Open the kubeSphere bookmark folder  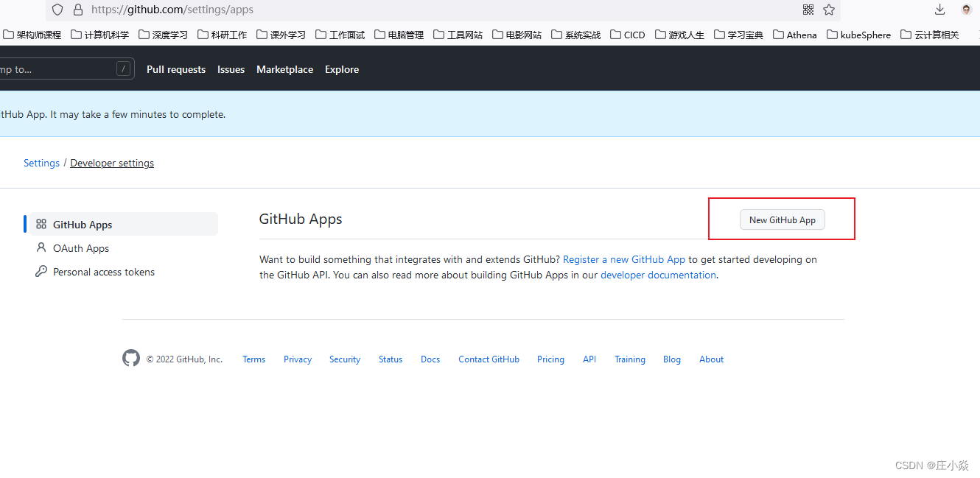858,35
